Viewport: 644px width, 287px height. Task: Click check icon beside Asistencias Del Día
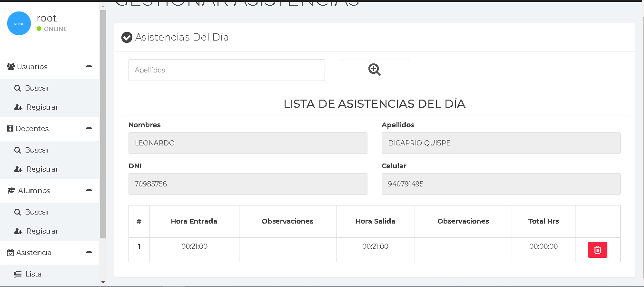(x=127, y=37)
